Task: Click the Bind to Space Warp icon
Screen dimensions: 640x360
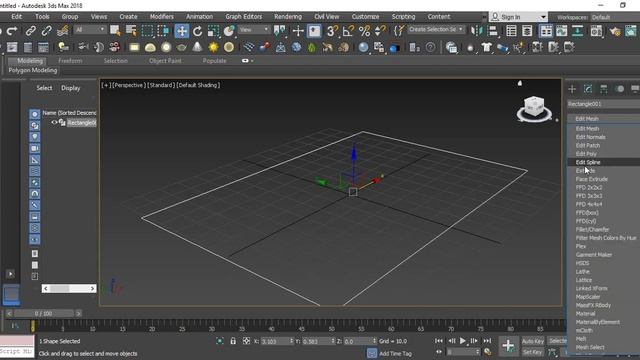Action: tap(62, 31)
